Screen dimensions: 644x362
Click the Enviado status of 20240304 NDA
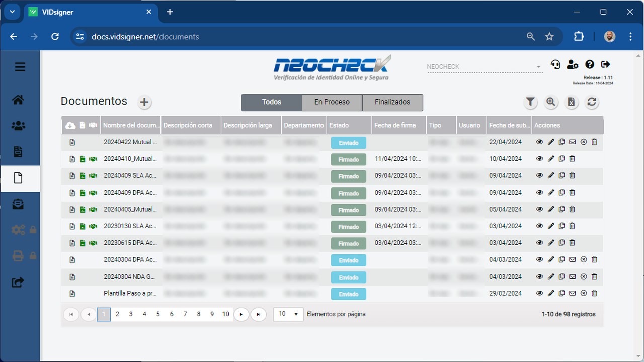(348, 277)
